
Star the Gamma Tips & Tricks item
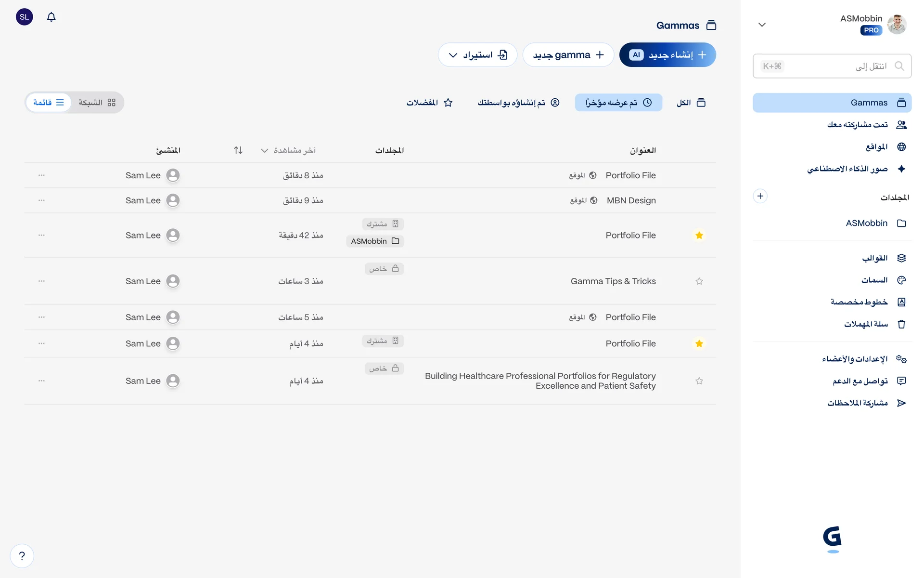point(699,281)
